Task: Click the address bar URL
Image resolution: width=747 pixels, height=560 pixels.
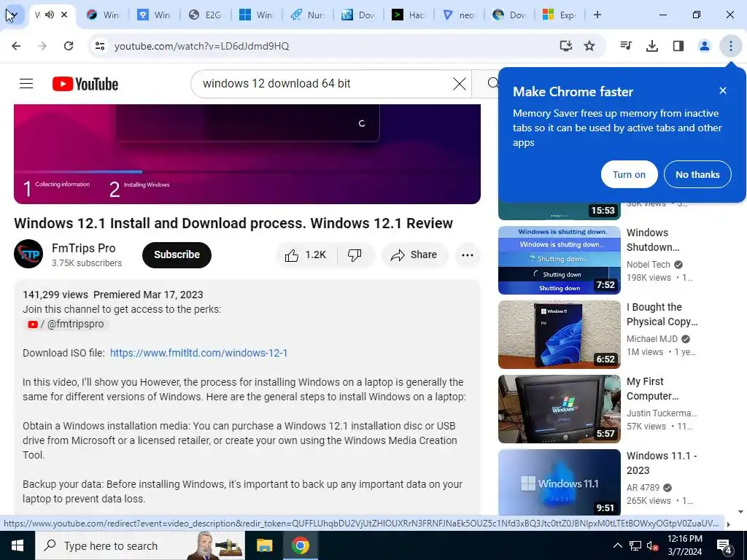Action: 201,46
